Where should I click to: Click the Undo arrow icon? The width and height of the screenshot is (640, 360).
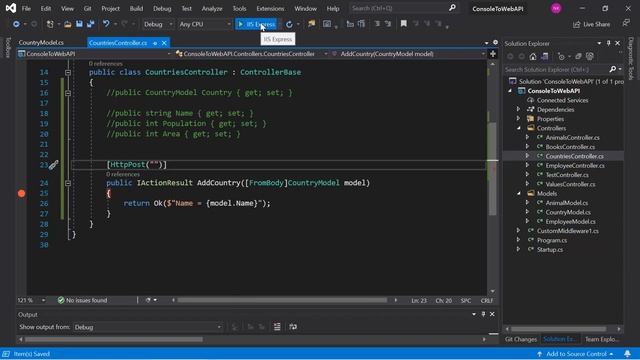point(106,24)
